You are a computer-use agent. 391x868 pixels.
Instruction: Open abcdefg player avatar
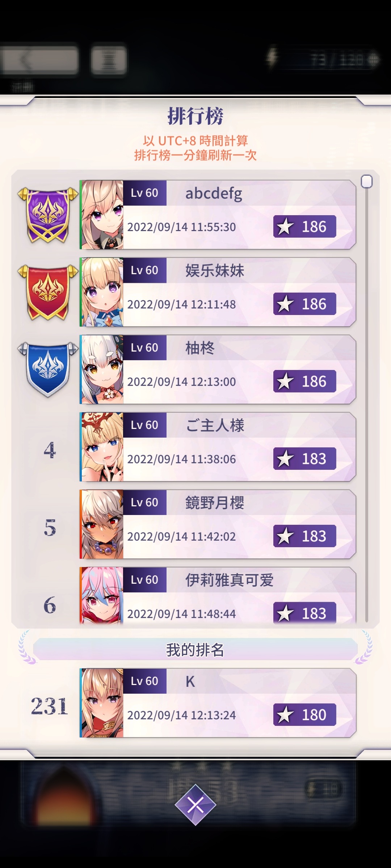tap(102, 215)
